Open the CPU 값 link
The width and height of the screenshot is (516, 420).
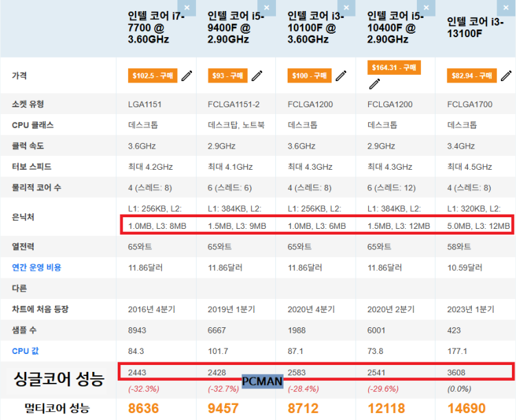tap(25, 351)
